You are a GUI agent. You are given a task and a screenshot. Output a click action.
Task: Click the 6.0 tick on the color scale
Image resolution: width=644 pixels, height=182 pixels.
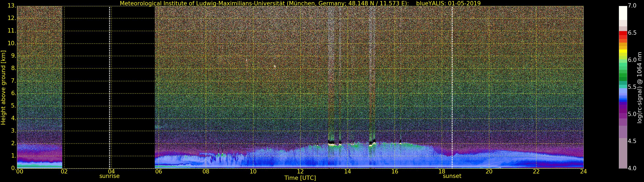pos(632,60)
